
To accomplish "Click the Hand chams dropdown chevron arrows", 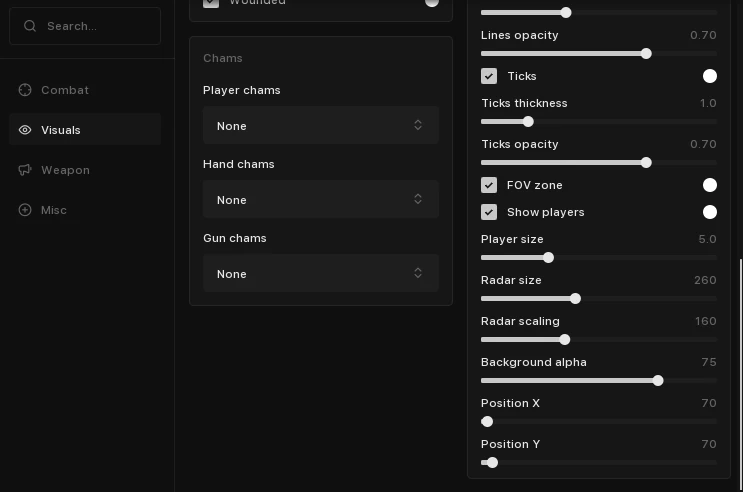I will [x=418, y=199].
